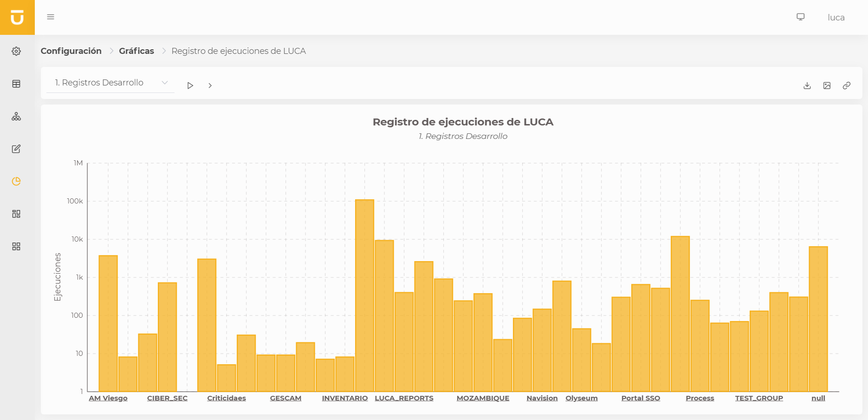Open the hierarchy nodes sidebar icon

tap(16, 116)
